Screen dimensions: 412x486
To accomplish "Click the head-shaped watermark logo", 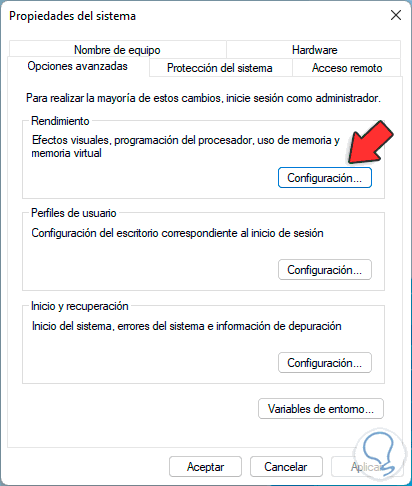I will [x=380, y=455].
